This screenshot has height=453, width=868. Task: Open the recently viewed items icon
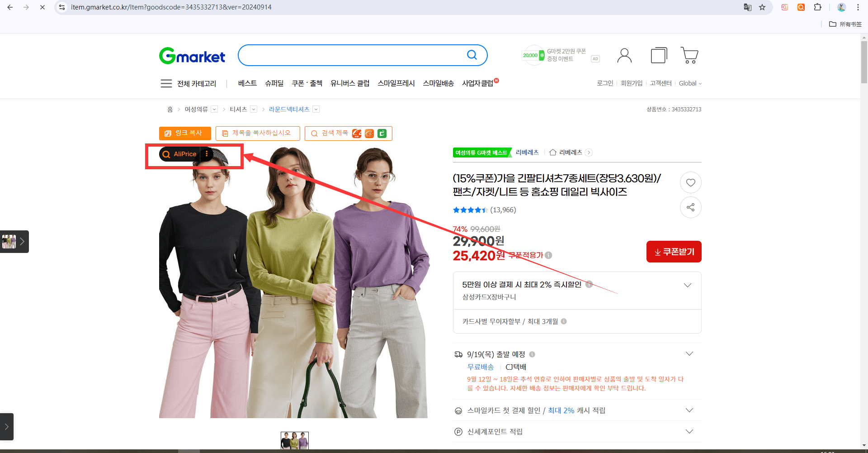click(x=659, y=55)
